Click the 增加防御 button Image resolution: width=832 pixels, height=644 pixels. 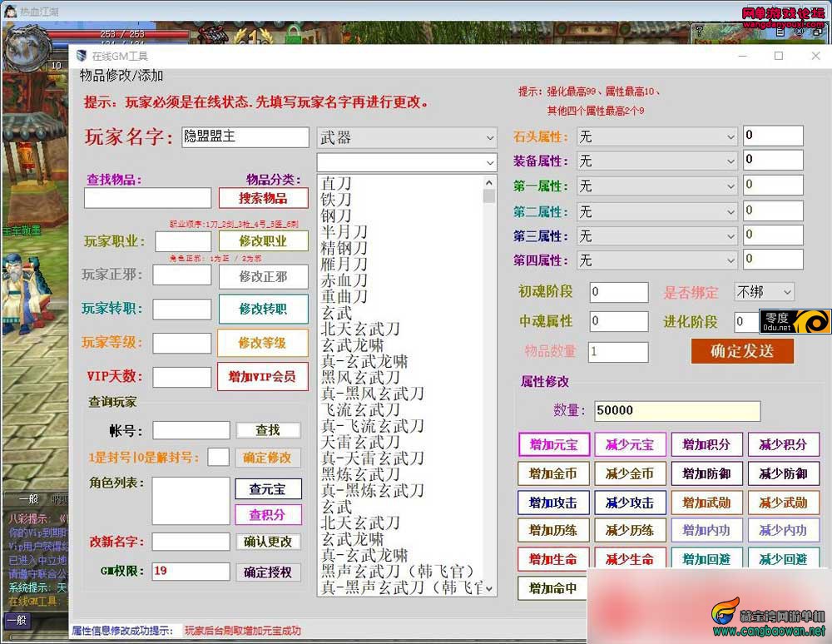click(706, 473)
